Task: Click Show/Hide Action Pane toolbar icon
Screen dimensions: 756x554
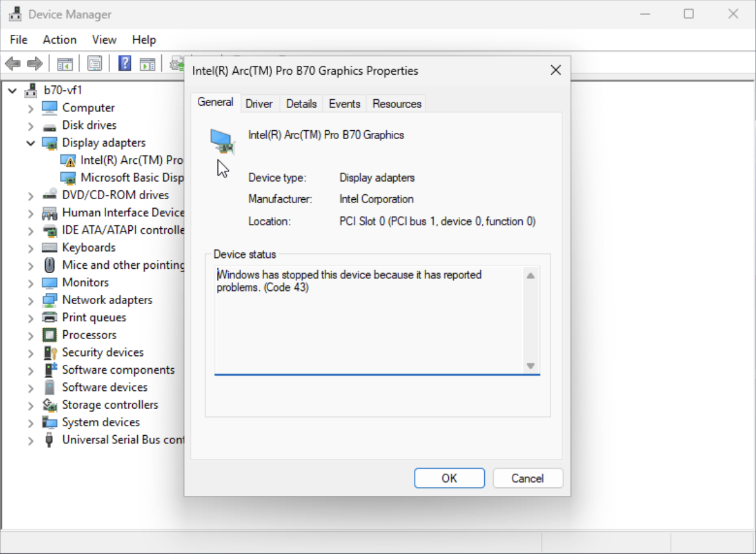Action: [x=147, y=64]
